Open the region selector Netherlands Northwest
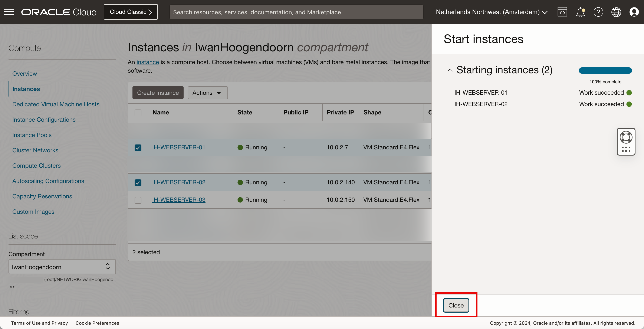This screenshot has width=644, height=329. 492,12
